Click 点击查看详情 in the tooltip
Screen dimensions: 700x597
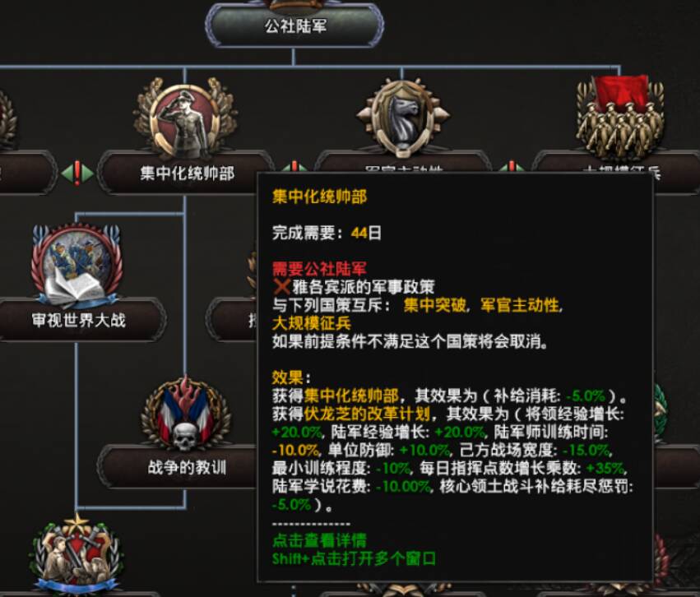pos(319,540)
